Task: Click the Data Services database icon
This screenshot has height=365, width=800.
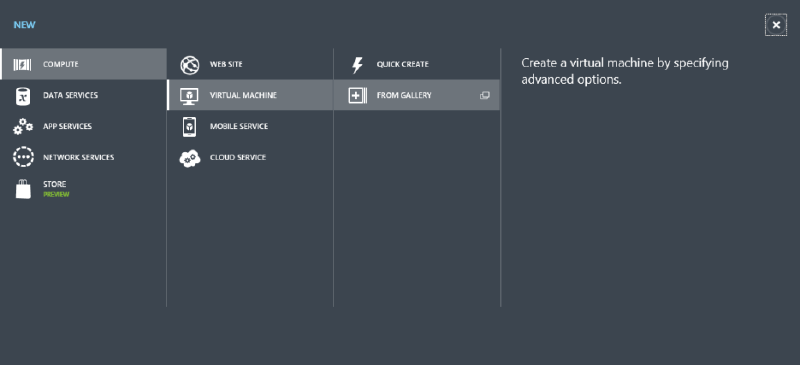Action: pyautogui.click(x=22, y=95)
